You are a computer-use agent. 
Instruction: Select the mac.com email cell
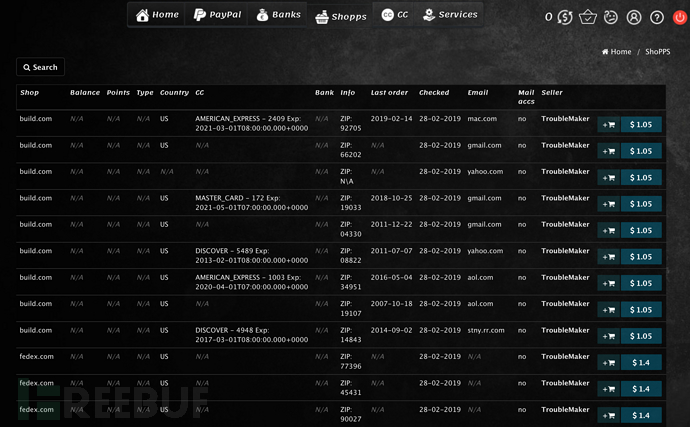pyautogui.click(x=482, y=118)
